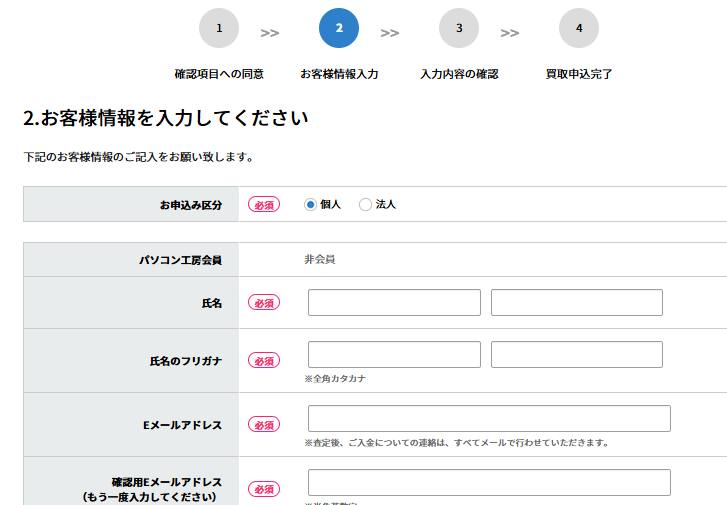Click the arrows between steps 1 and 2
Image resolution: width=727 pixels, height=505 pixels.
pos(270,33)
